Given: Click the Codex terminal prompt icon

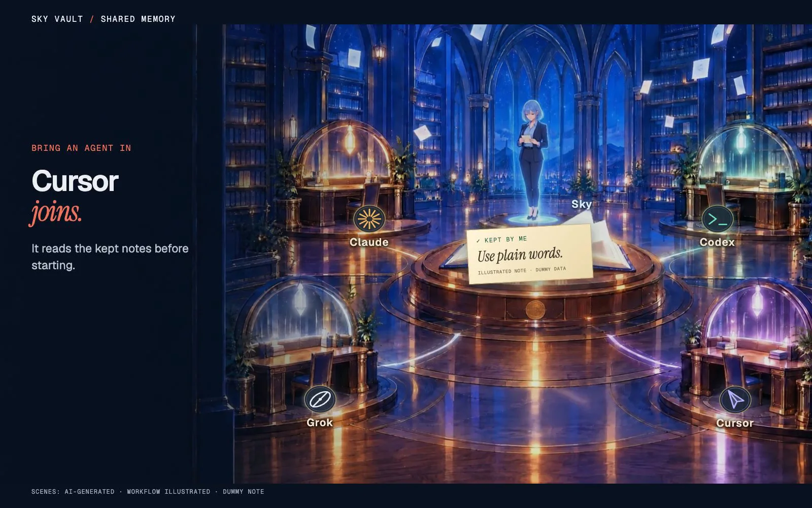Looking at the screenshot, I should point(717,219).
